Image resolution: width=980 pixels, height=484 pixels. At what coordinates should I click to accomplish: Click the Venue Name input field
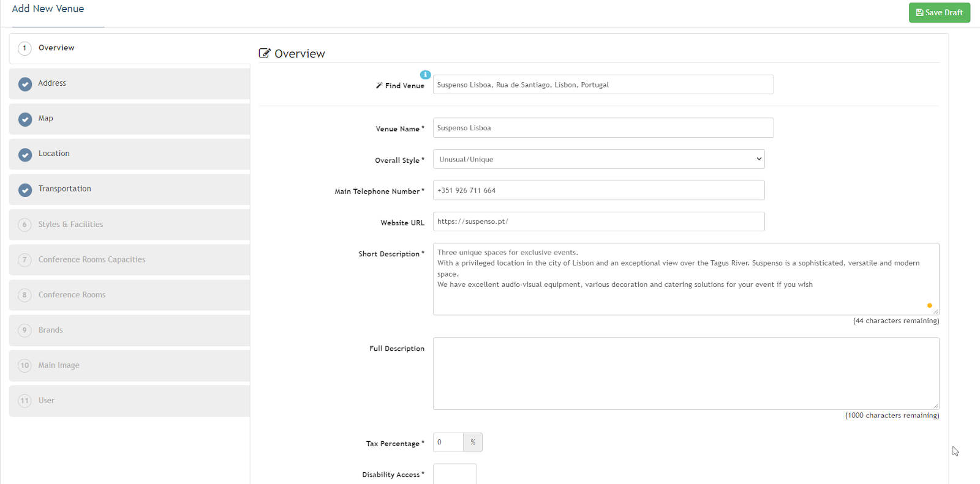coord(603,128)
